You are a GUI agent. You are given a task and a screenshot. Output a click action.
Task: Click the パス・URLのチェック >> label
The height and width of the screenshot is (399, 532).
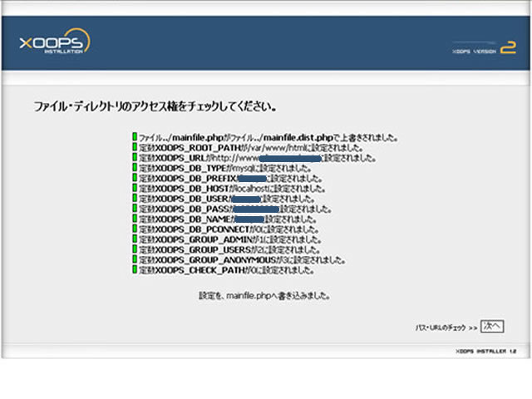[446, 328]
